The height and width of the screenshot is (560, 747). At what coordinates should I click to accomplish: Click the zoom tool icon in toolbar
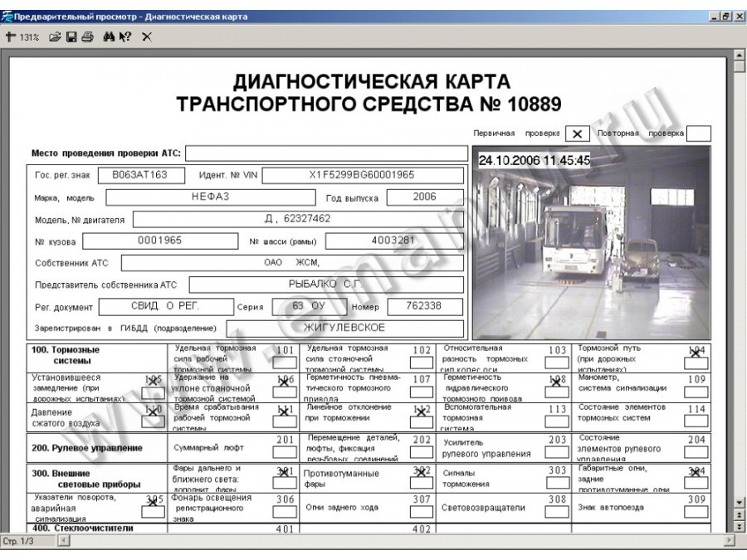coord(11,37)
